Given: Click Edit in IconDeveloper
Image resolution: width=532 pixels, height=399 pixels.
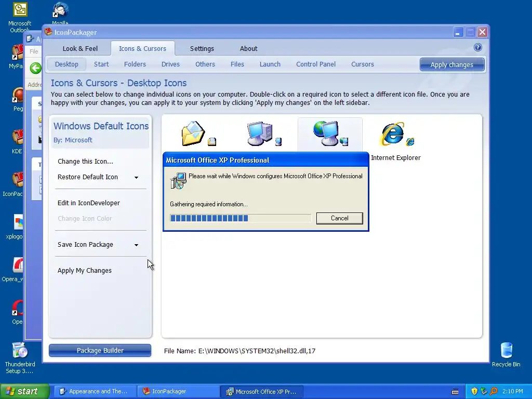Looking at the screenshot, I should (88, 203).
